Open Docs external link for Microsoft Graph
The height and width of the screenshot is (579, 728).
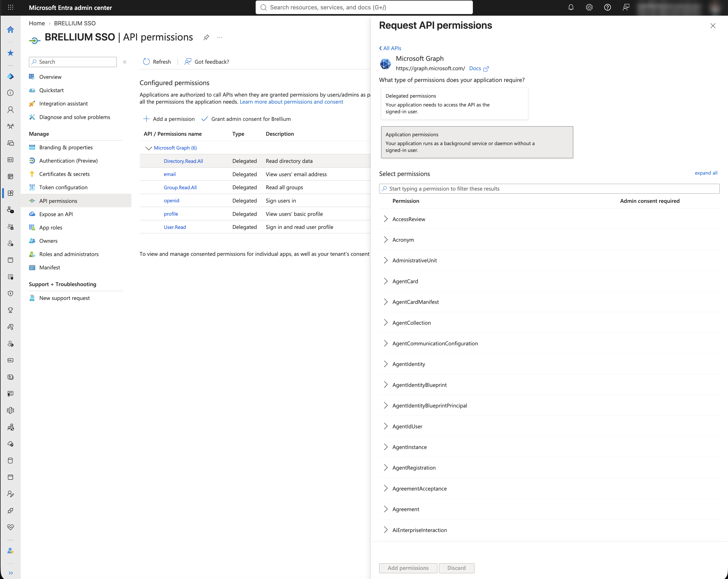point(479,68)
